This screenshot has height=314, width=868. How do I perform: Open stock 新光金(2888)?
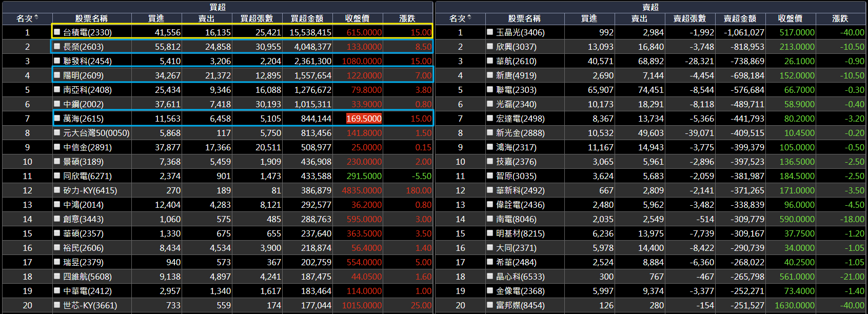520,132
